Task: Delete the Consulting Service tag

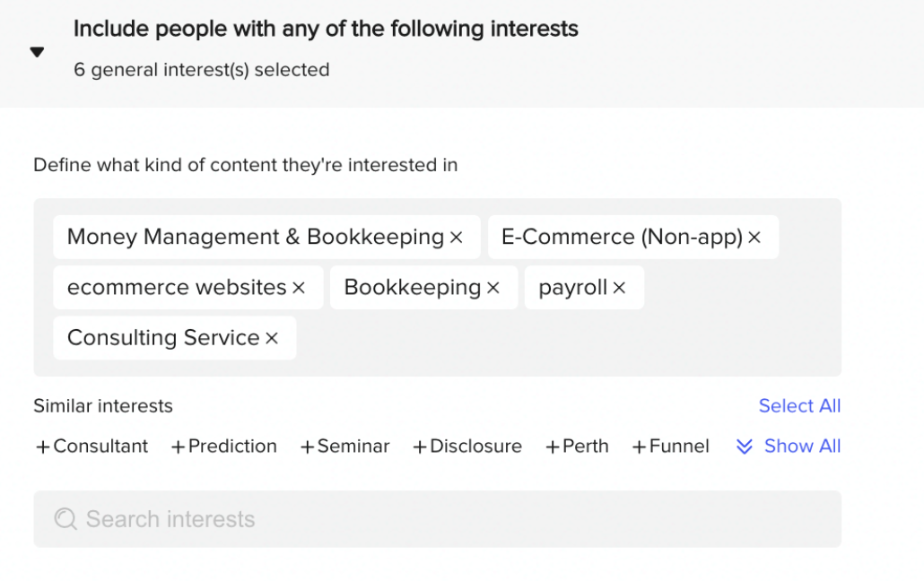Action: tap(272, 338)
